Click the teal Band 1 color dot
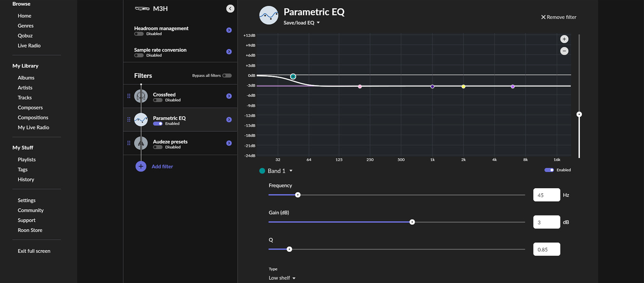 tap(262, 171)
